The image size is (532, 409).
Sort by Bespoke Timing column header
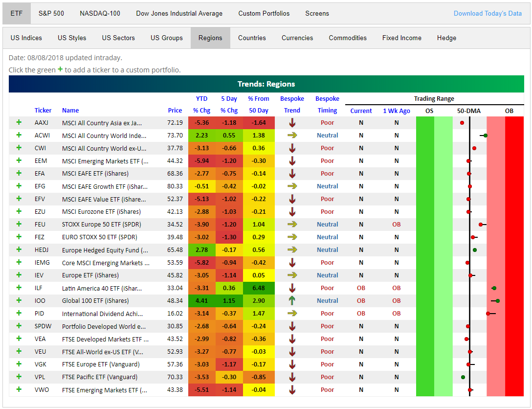pyautogui.click(x=327, y=104)
